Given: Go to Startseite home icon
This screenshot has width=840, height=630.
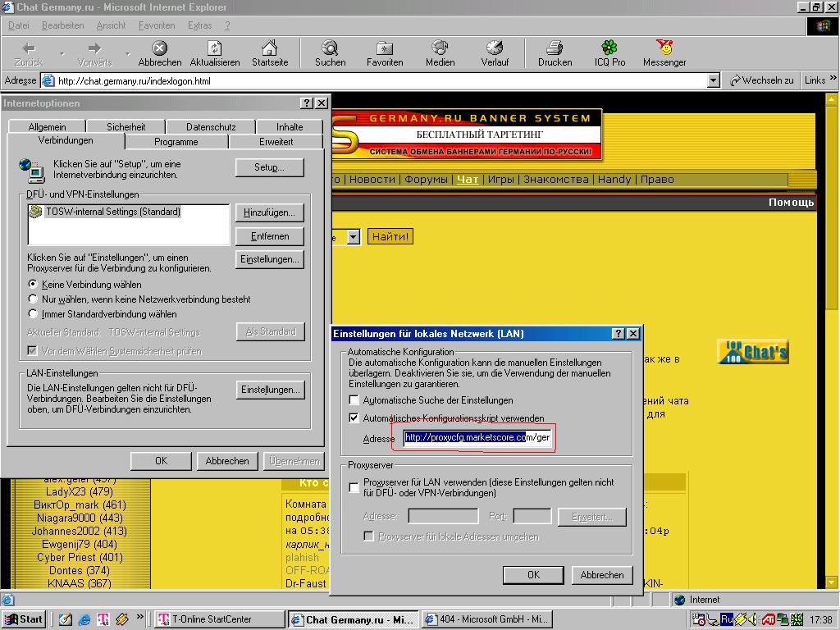Looking at the screenshot, I should point(269,48).
